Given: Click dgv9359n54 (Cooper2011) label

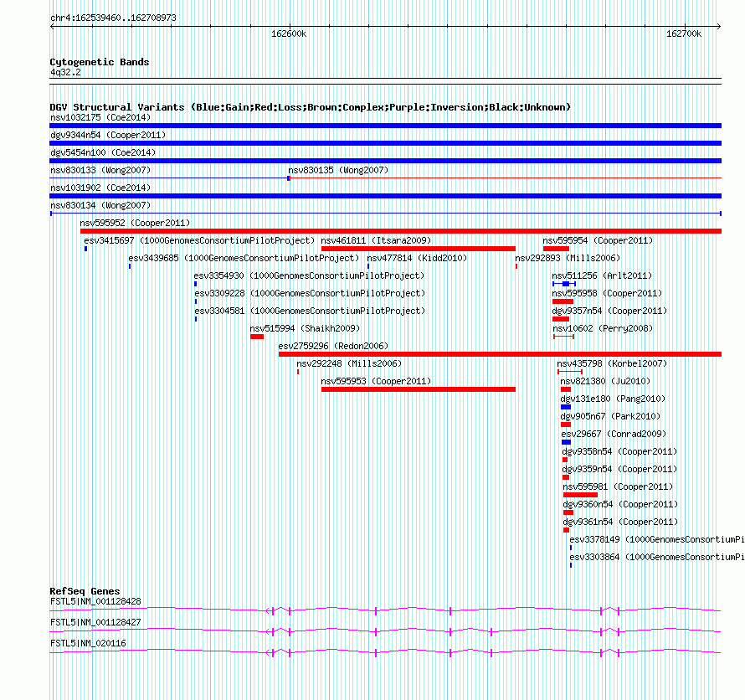Looking at the screenshot, I should click(x=619, y=469).
